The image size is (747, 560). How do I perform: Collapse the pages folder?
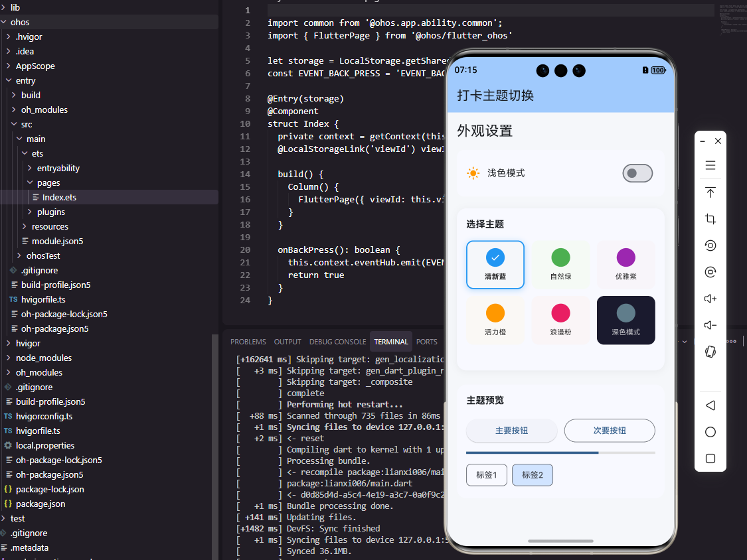pos(48,183)
